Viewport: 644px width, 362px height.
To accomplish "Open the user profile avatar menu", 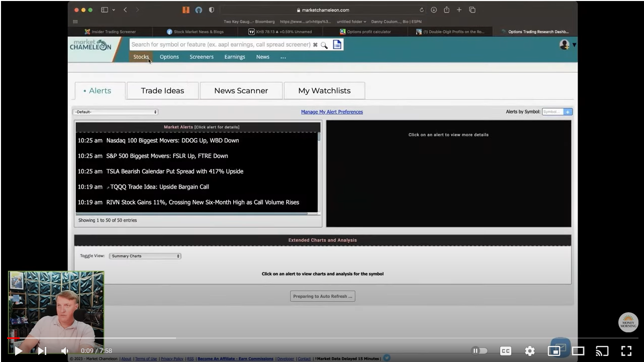I will click(x=565, y=45).
